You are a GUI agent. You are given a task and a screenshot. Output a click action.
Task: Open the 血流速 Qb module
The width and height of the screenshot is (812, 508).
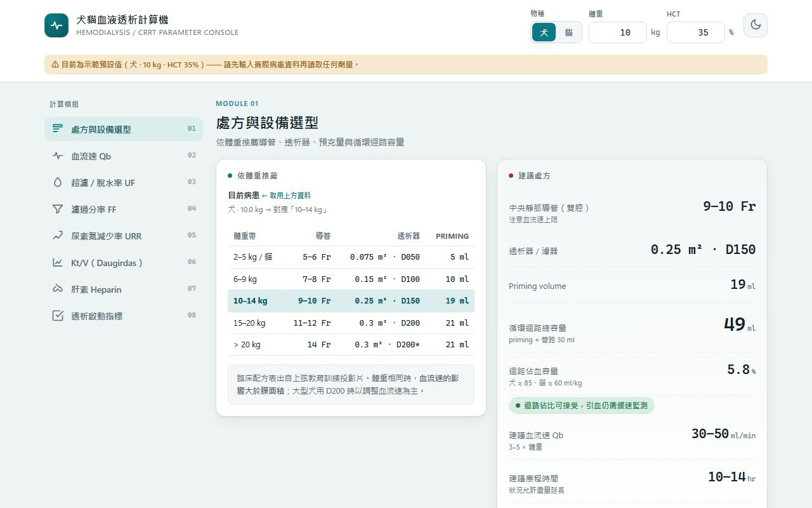coord(124,156)
